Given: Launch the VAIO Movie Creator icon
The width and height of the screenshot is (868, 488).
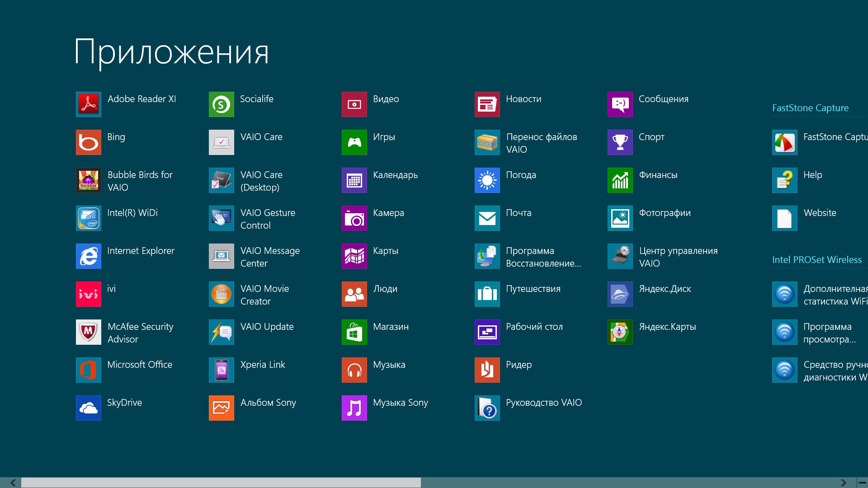Looking at the screenshot, I should coord(221,294).
